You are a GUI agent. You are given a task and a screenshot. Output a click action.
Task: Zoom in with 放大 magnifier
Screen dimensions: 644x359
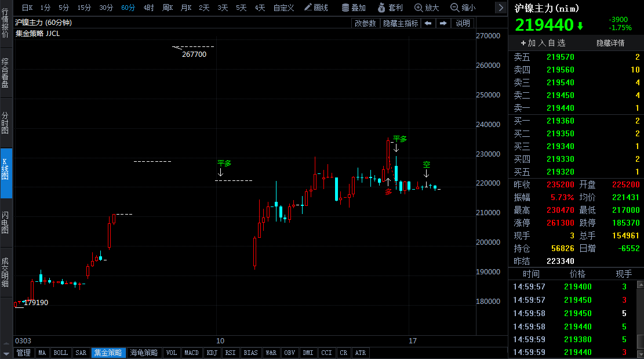tap(427, 8)
